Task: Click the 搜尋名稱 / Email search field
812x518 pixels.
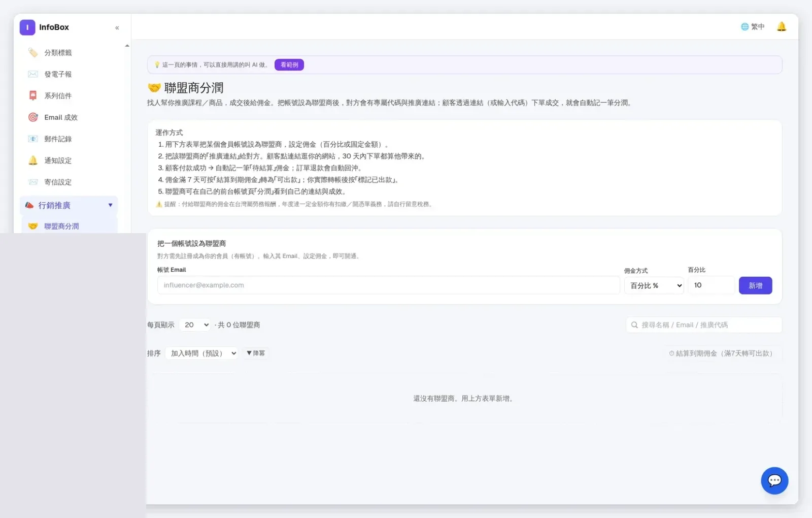Action: click(x=704, y=325)
